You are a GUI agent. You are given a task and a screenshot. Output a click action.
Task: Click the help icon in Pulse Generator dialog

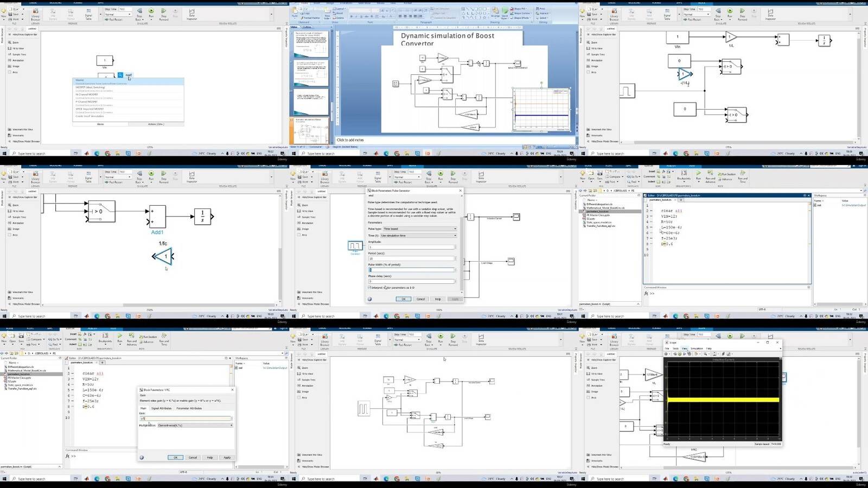pos(369,299)
